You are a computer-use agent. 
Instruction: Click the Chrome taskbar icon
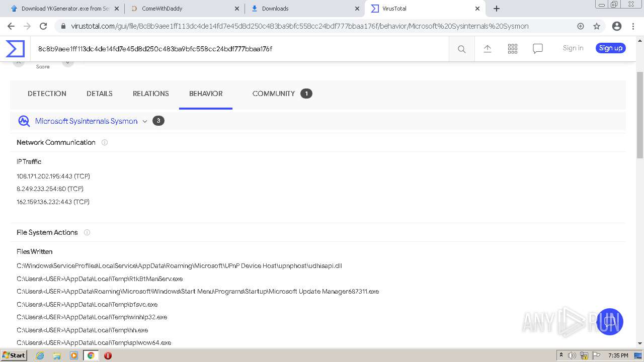click(91, 355)
